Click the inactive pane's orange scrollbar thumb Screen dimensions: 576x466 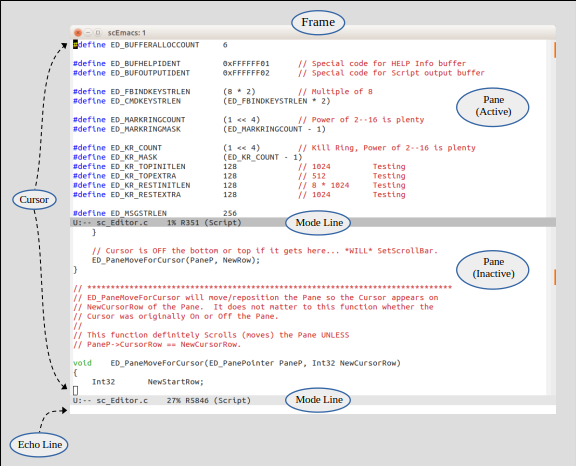(x=555, y=277)
